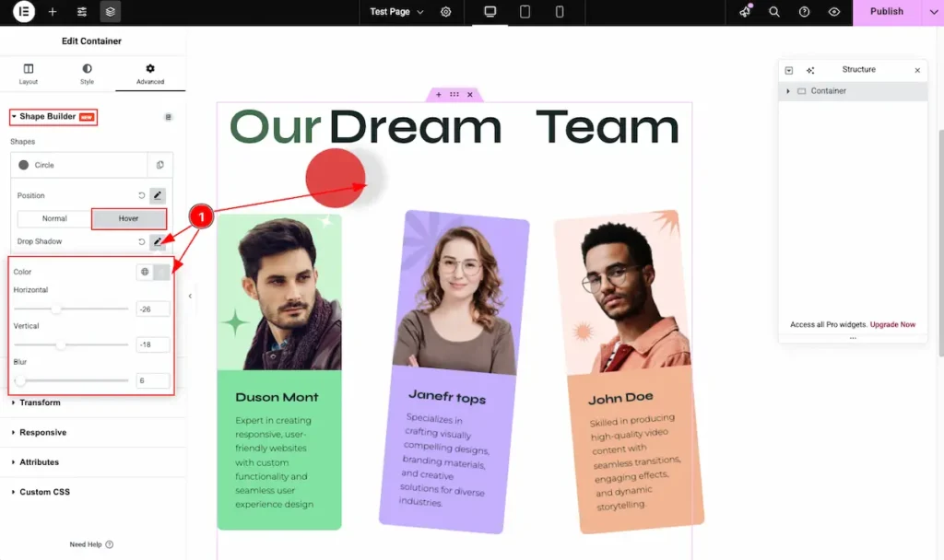Click the Horizontal shadow value field
The image size is (944, 560).
(152, 309)
